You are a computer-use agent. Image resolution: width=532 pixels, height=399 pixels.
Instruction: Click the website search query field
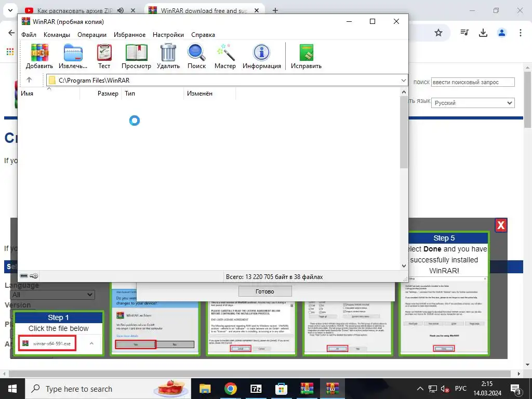point(473,82)
